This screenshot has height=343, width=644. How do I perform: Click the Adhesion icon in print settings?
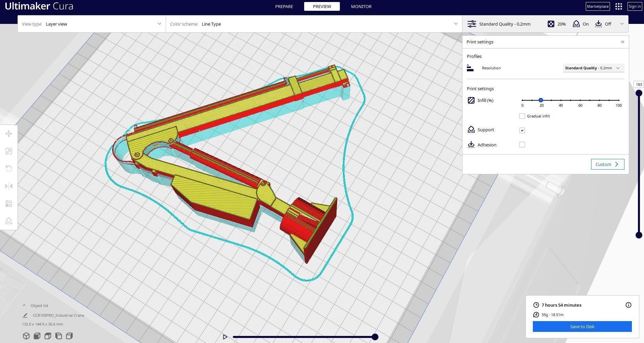[471, 145]
